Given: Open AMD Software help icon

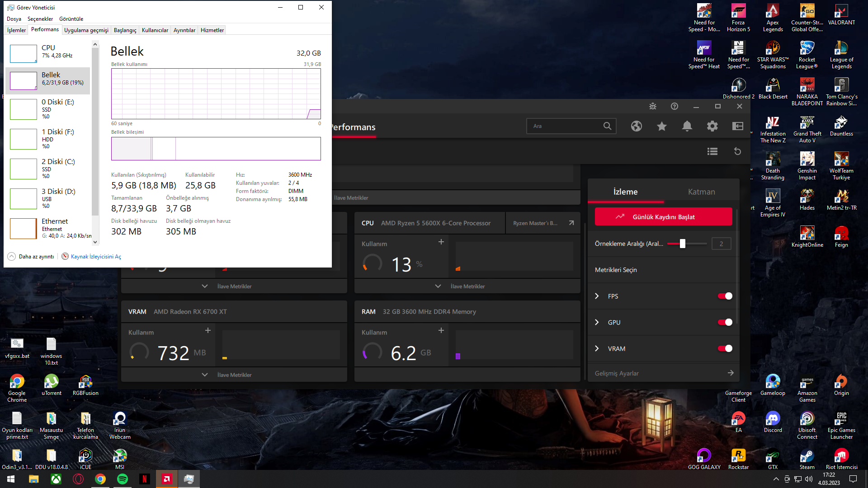Looking at the screenshot, I should tap(674, 106).
